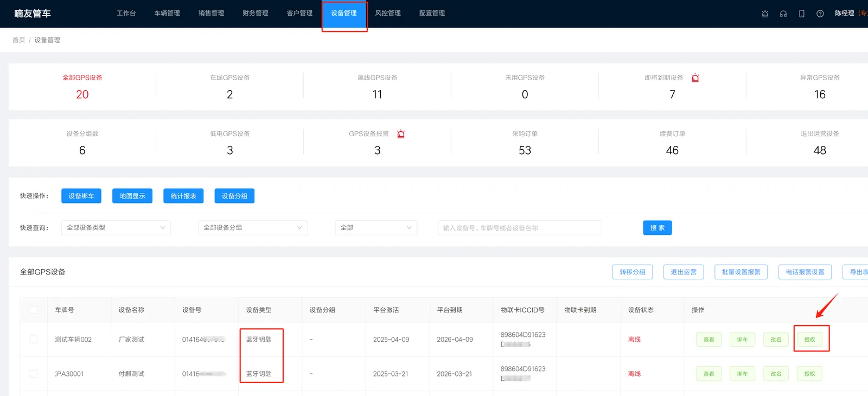Click 批量设置报警 button
The height and width of the screenshot is (396, 868).
[x=741, y=272]
